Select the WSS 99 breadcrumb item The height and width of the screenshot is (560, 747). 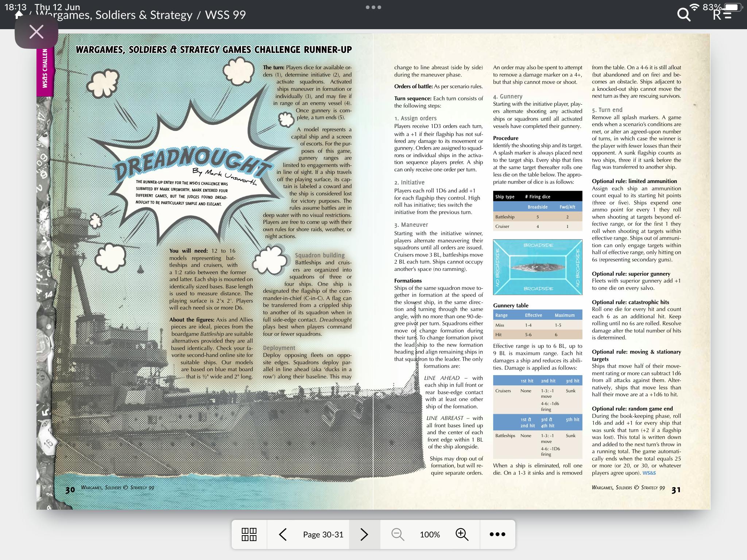[x=225, y=15]
